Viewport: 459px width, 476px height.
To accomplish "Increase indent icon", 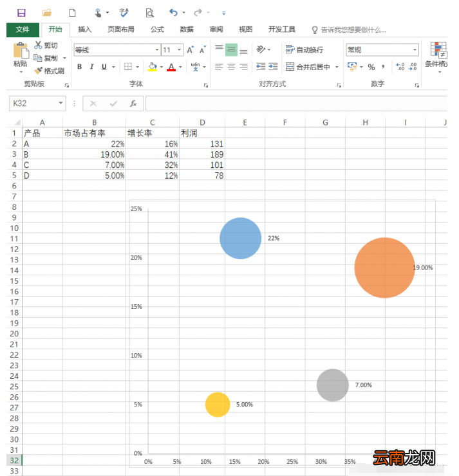I will pyautogui.click(x=273, y=67).
